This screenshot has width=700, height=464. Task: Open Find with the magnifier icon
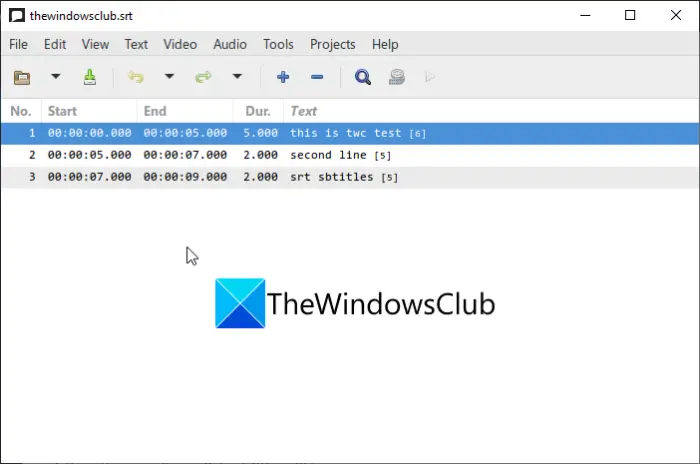point(362,77)
